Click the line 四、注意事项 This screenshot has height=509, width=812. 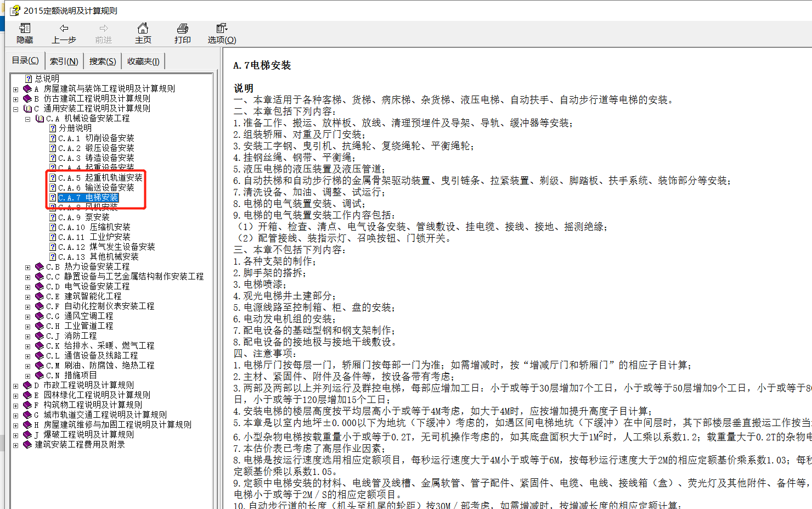click(x=264, y=354)
